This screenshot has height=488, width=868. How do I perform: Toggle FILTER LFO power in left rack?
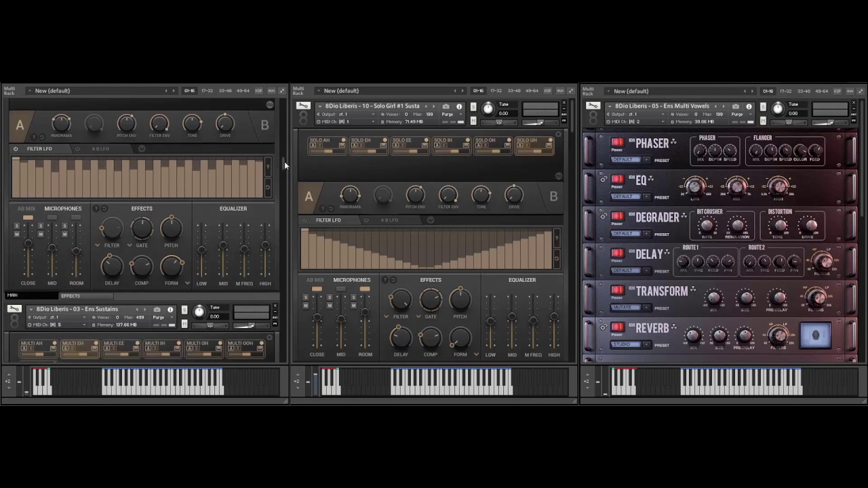16,149
